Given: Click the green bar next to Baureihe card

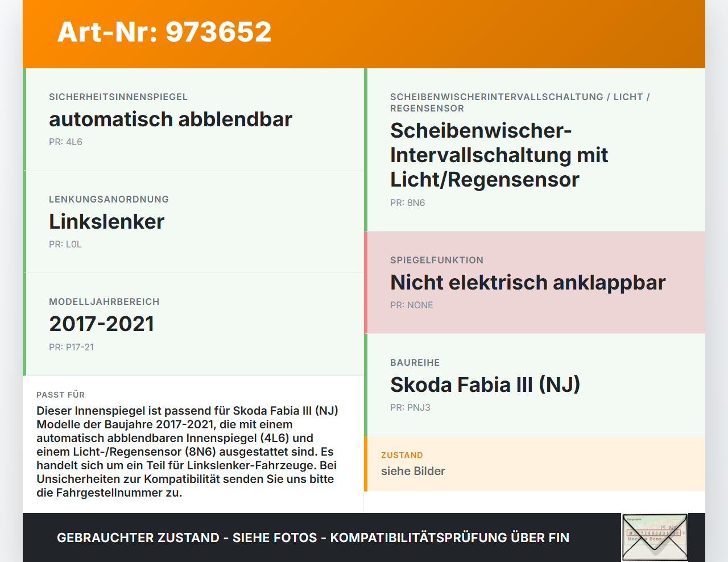Looking at the screenshot, I should pos(366,384).
